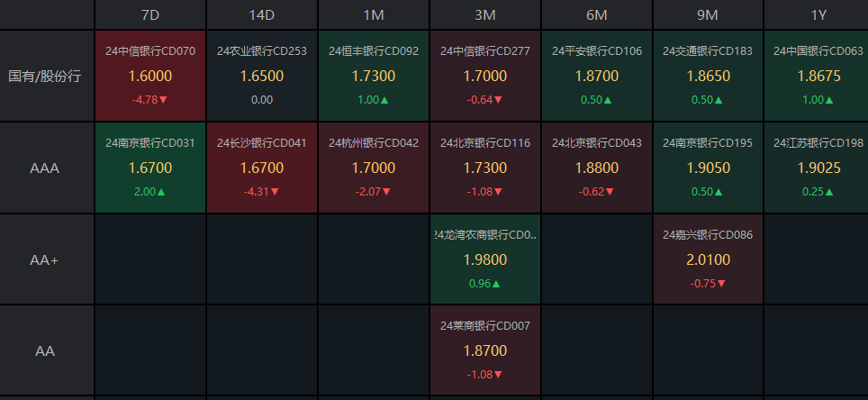Select the 24平安银行CD106 cell

pos(597,76)
